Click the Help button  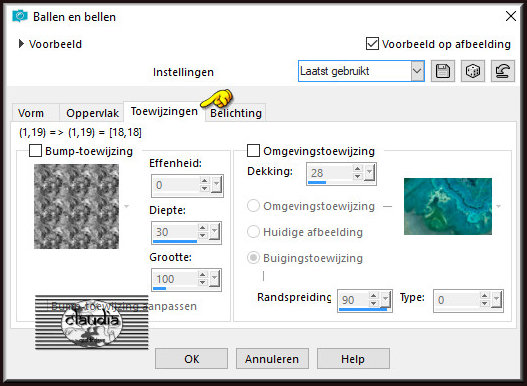(353, 359)
